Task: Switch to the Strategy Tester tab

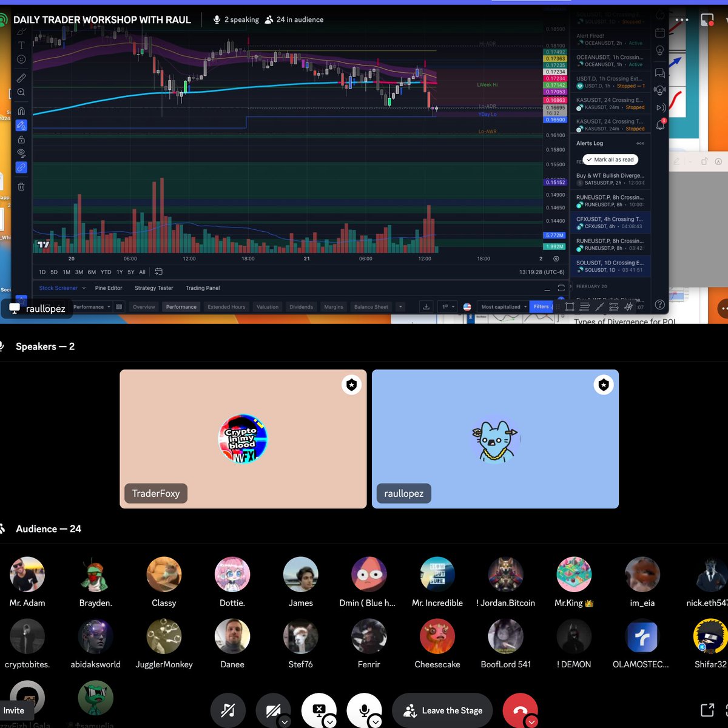Action: tap(153, 288)
